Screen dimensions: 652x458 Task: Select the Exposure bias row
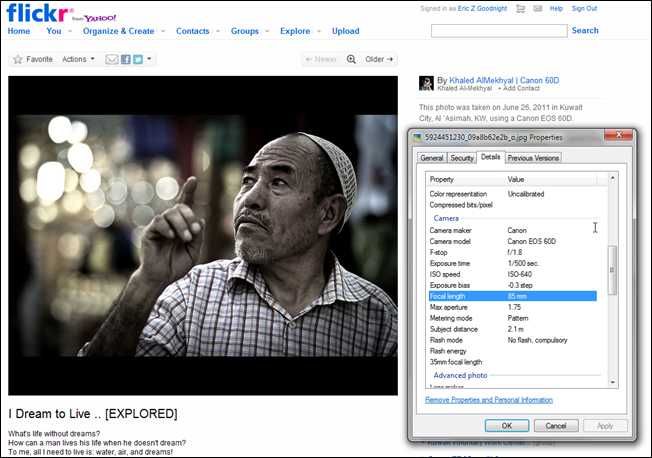[x=512, y=285]
